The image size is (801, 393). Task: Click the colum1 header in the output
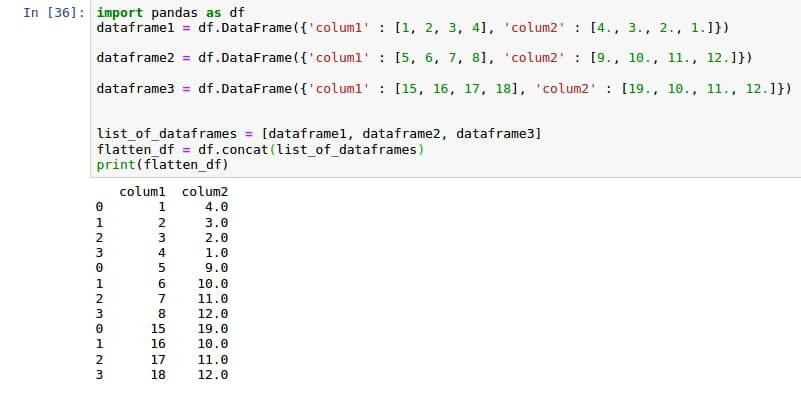click(x=143, y=192)
